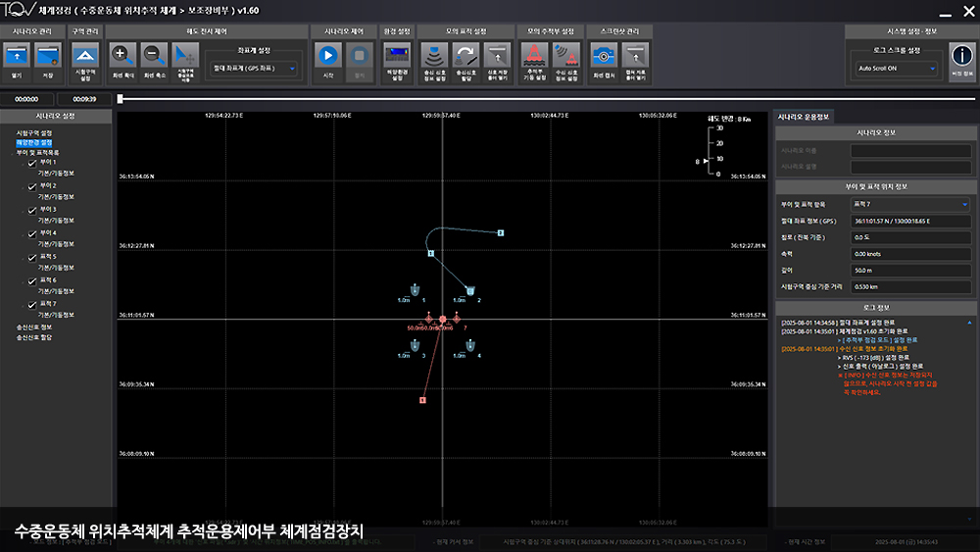Select 송신신호 정보 tree item
The image size is (980, 552).
pyautogui.click(x=34, y=327)
